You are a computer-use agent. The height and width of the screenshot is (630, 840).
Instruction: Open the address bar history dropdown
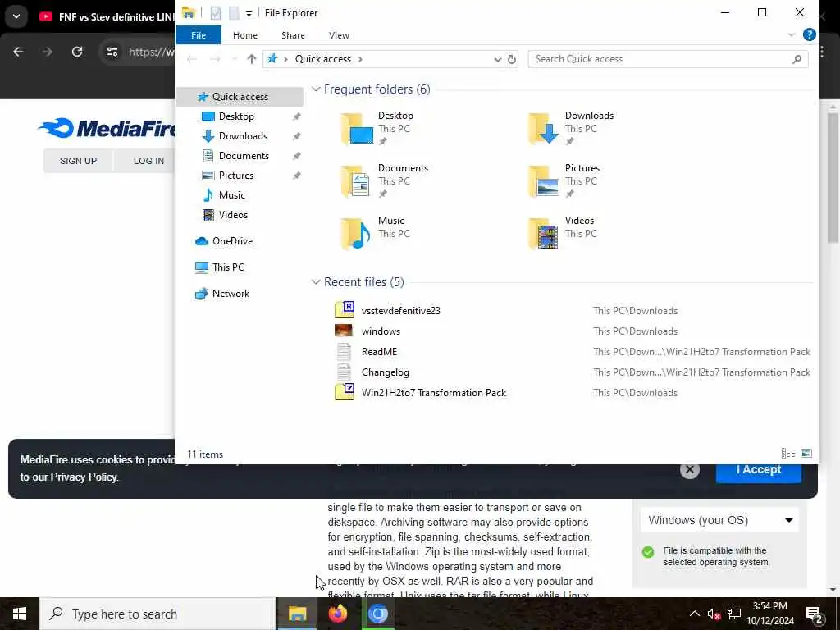click(497, 59)
